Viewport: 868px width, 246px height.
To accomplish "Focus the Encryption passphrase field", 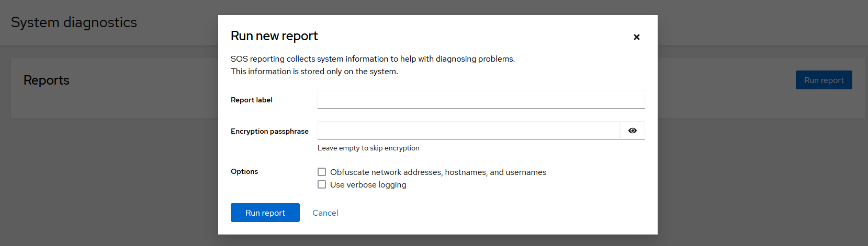I will pyautogui.click(x=468, y=131).
